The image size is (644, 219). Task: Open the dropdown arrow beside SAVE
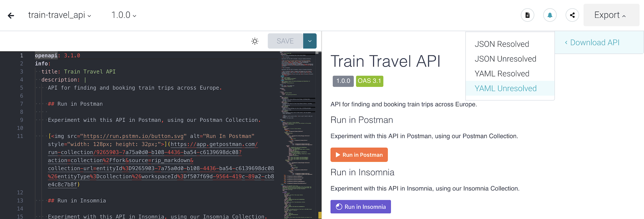pyautogui.click(x=310, y=41)
